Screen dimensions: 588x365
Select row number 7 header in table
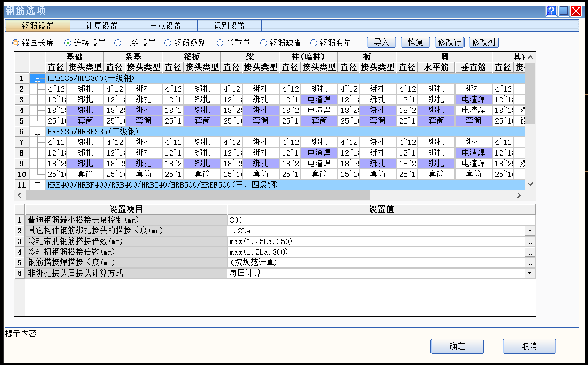pos(21,142)
